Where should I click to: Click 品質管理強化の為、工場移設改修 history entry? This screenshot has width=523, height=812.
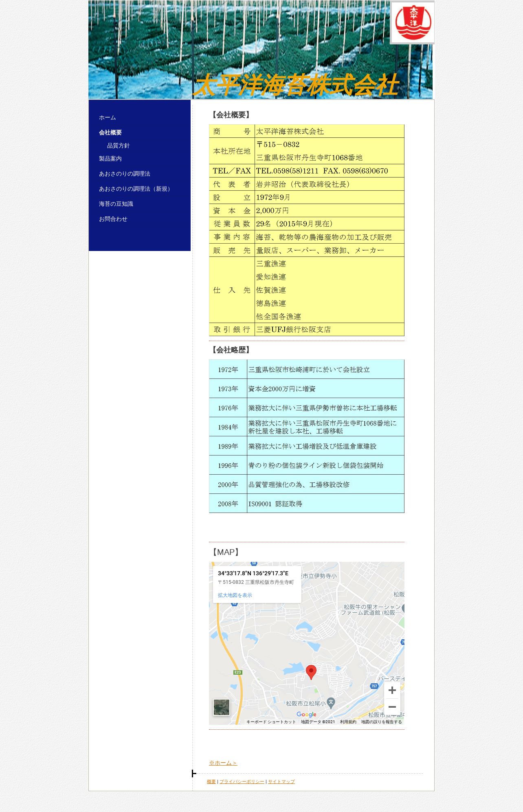click(x=299, y=484)
